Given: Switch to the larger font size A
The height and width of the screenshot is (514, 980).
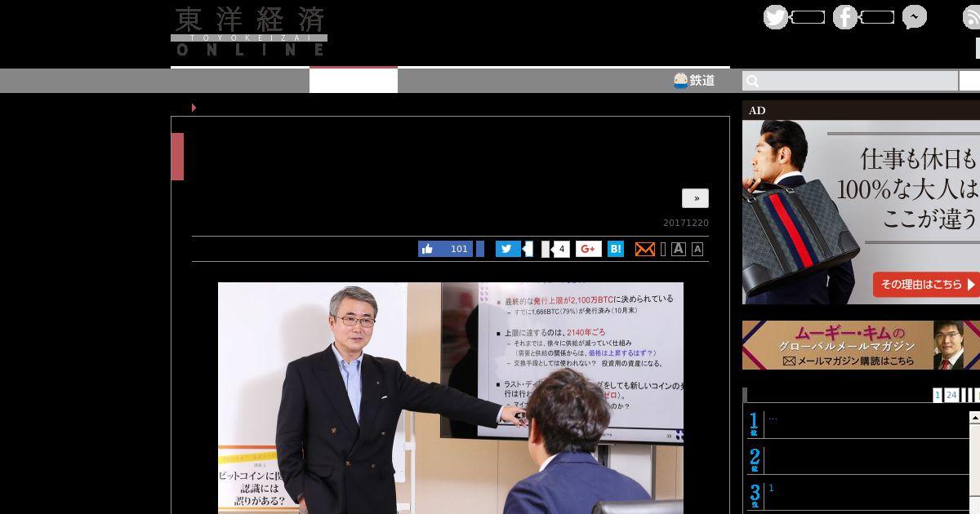Looking at the screenshot, I should point(678,249).
